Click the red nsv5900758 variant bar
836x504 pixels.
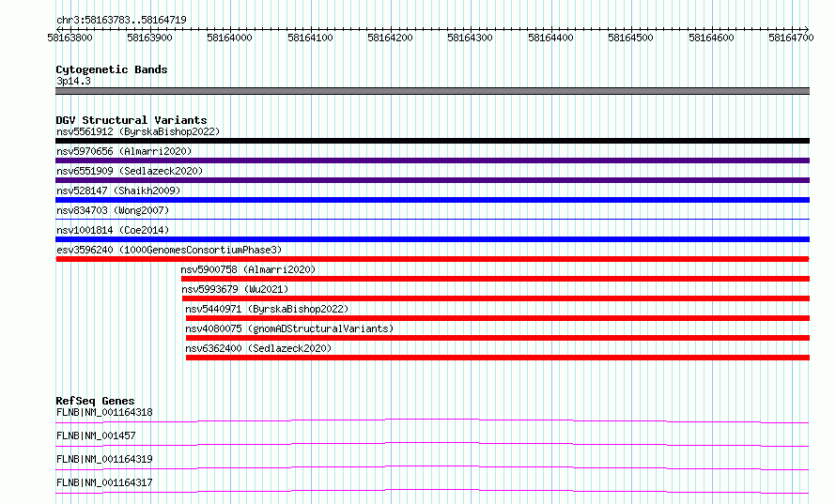495,279
